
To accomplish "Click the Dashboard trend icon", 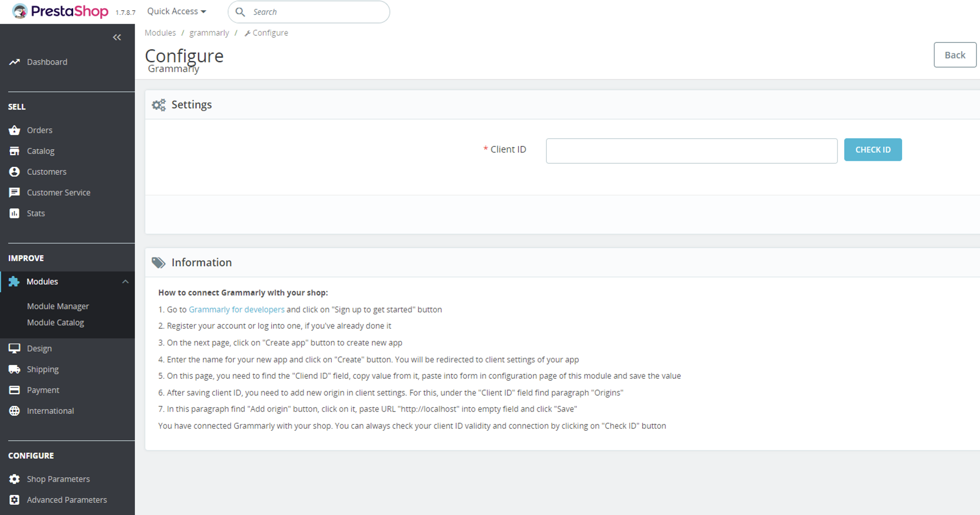I will click(x=14, y=62).
